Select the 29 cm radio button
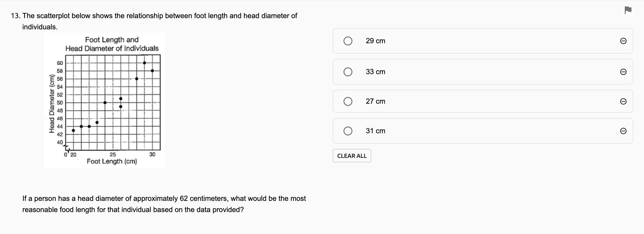644x234 pixels. [x=348, y=41]
